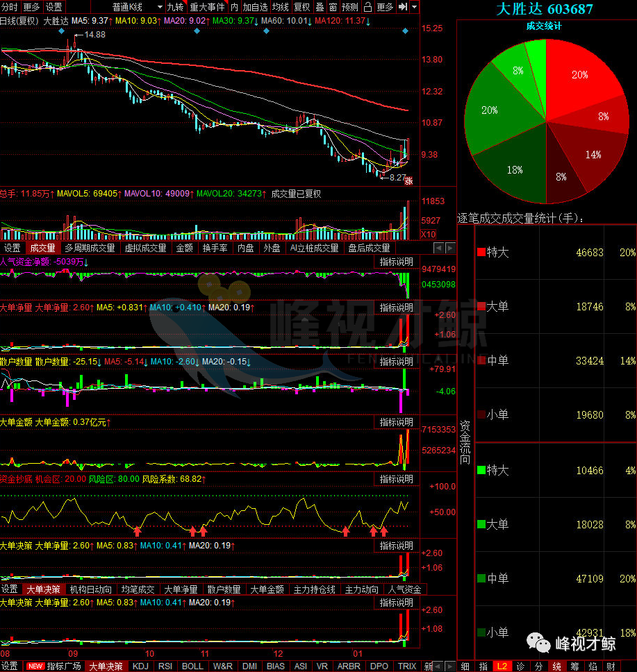Select the RSI indicator in bottom bar
The width and height of the screenshot is (637, 672).
pos(165,666)
